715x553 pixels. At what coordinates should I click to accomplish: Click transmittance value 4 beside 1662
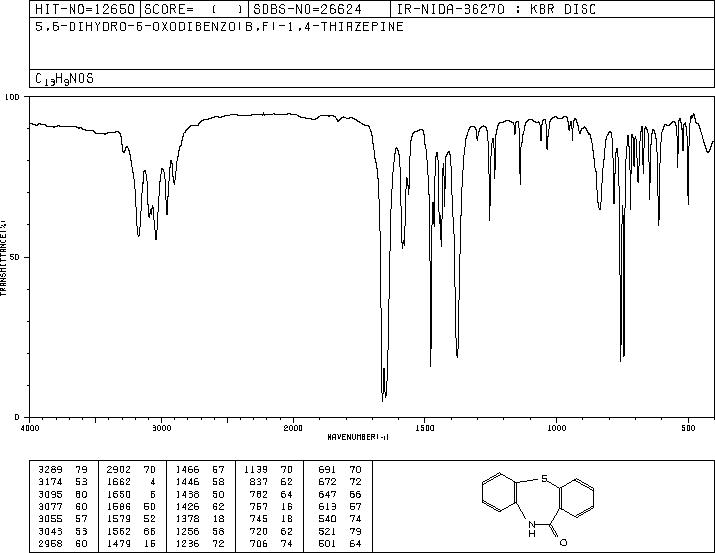pos(153,482)
